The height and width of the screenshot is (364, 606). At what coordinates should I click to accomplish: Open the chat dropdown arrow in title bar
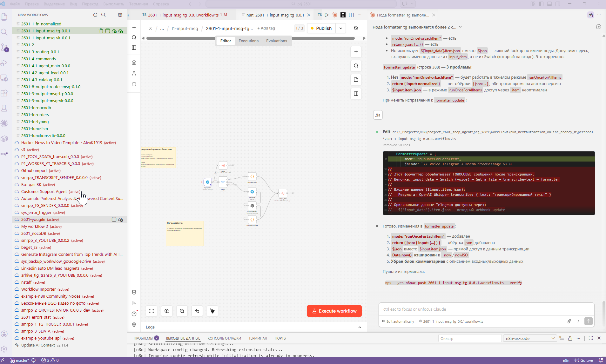(x=412, y=4)
